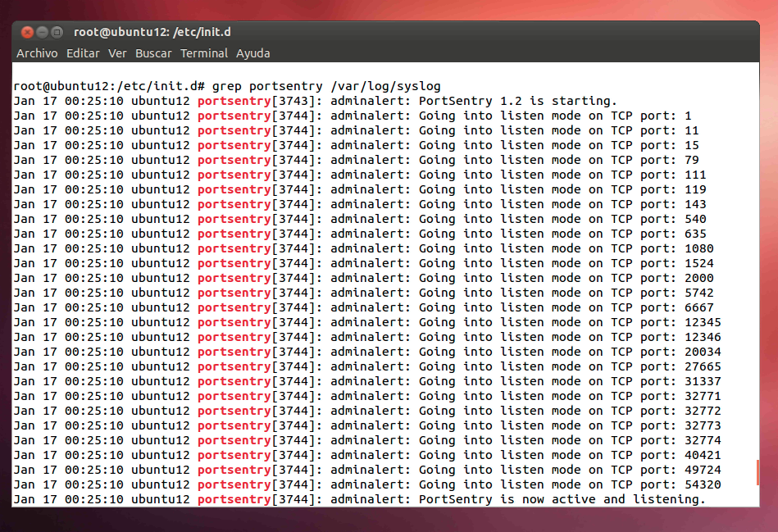This screenshot has width=778, height=532.
Task: Click the terminal's vertical scrollbar thumb
Action: point(757,472)
